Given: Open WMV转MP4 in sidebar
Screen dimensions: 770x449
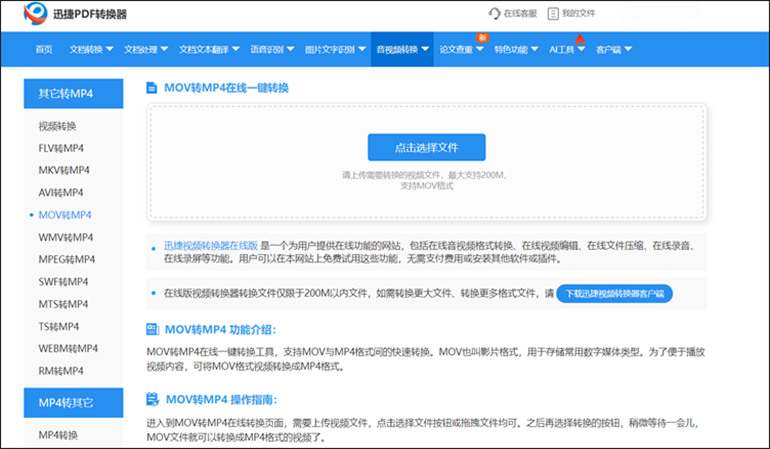Looking at the screenshot, I should (x=66, y=237).
